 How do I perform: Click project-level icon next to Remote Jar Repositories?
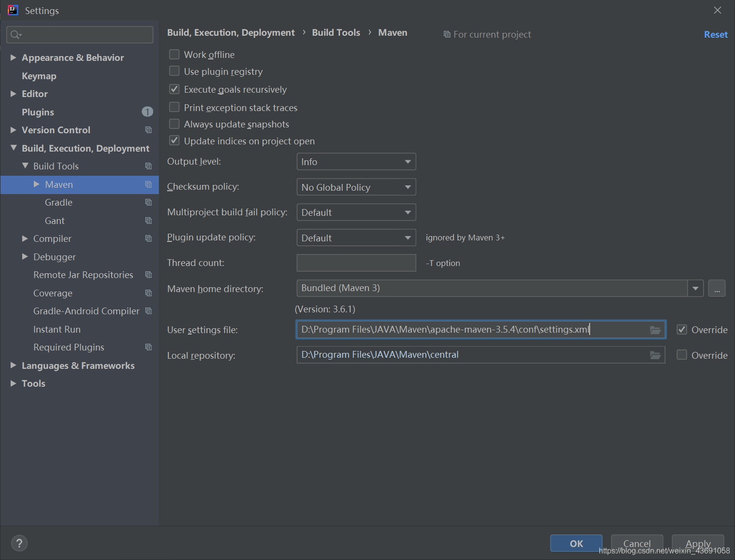(148, 275)
